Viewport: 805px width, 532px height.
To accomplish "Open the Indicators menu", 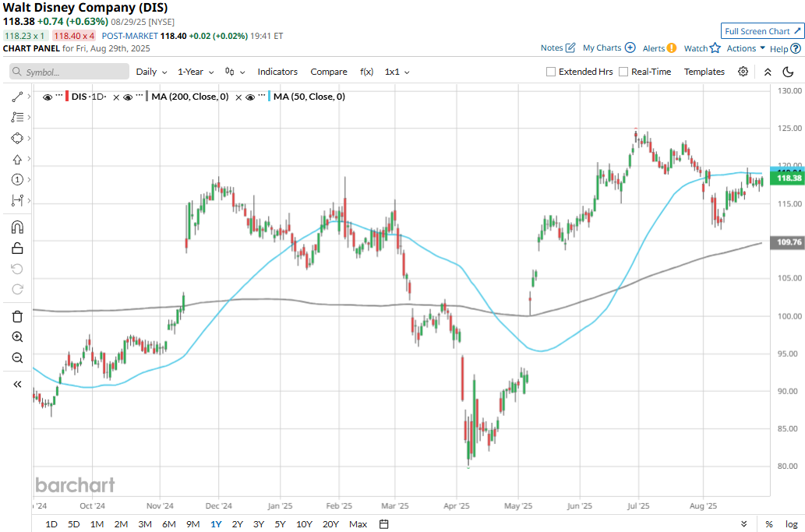I will 277,72.
